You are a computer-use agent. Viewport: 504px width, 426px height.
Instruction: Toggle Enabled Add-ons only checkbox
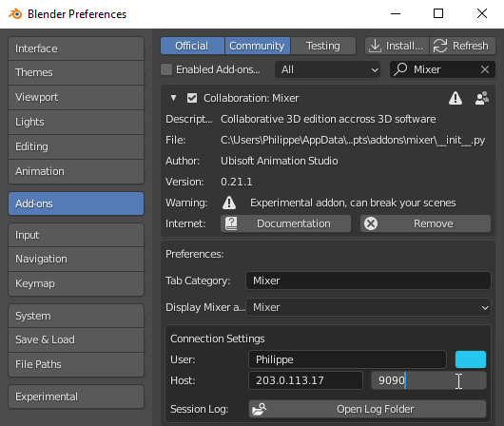(x=166, y=69)
